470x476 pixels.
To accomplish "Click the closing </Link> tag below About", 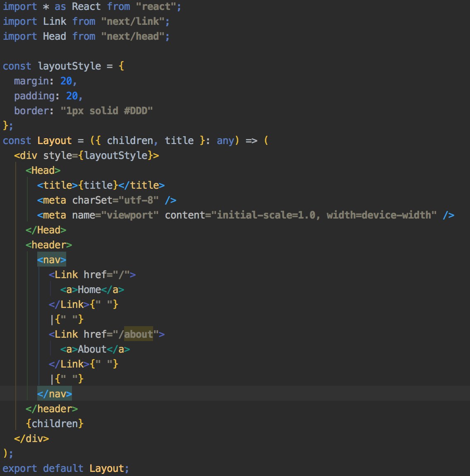I will [x=69, y=363].
